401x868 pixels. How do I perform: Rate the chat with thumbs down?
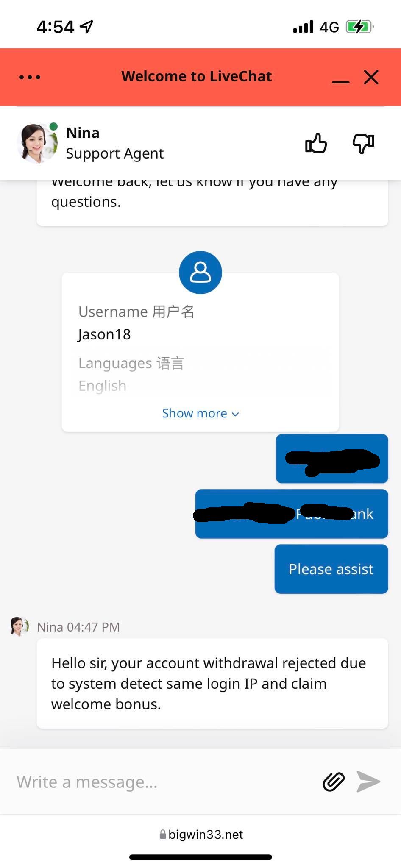point(364,143)
